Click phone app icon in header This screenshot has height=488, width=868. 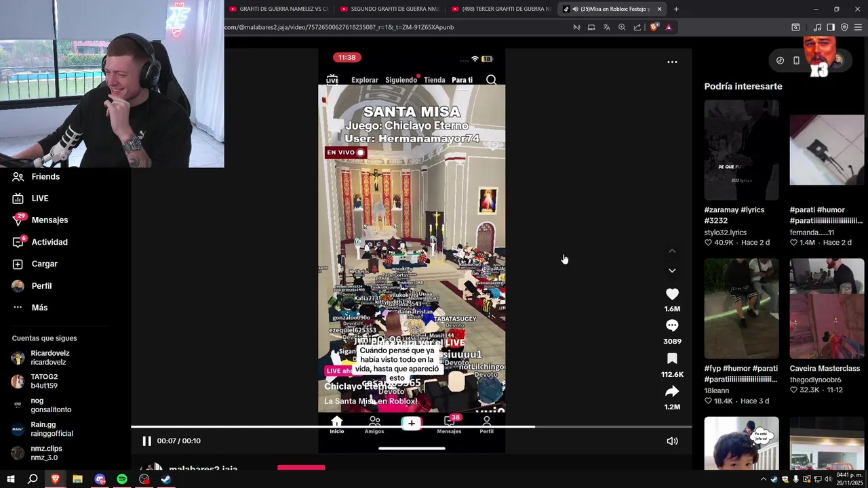coord(796,60)
